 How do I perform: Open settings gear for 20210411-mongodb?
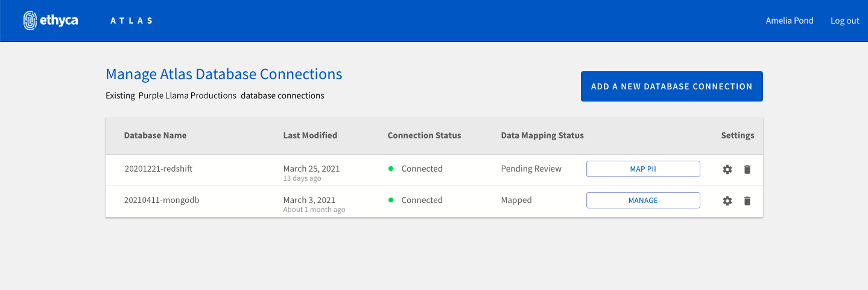[x=727, y=201]
